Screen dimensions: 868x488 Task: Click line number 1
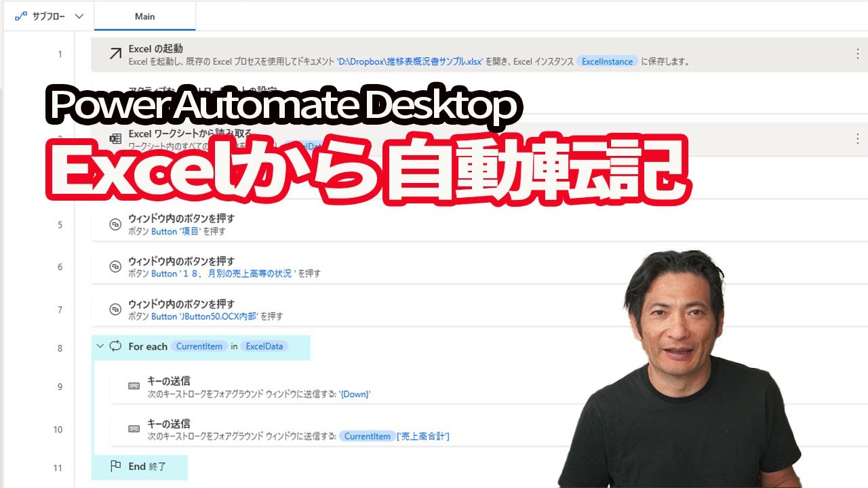60,54
